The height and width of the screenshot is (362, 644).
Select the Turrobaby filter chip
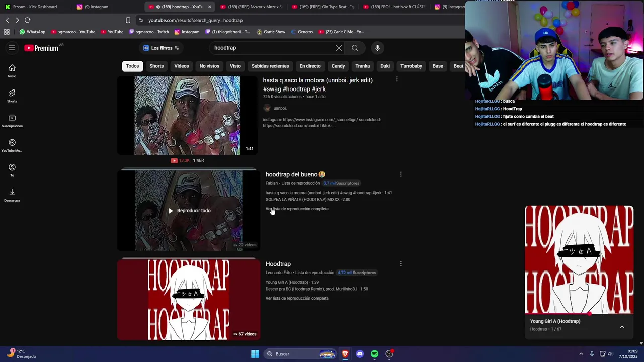(x=411, y=66)
